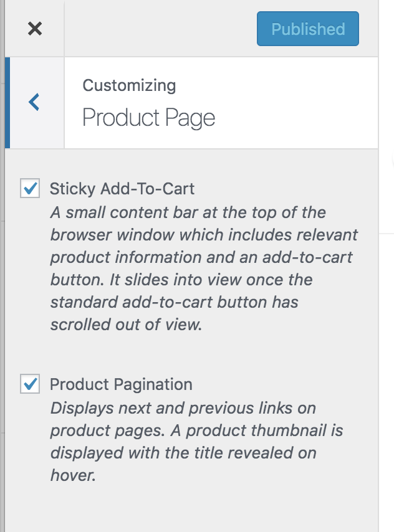Toggle Product Pagination via its label text

(x=122, y=384)
